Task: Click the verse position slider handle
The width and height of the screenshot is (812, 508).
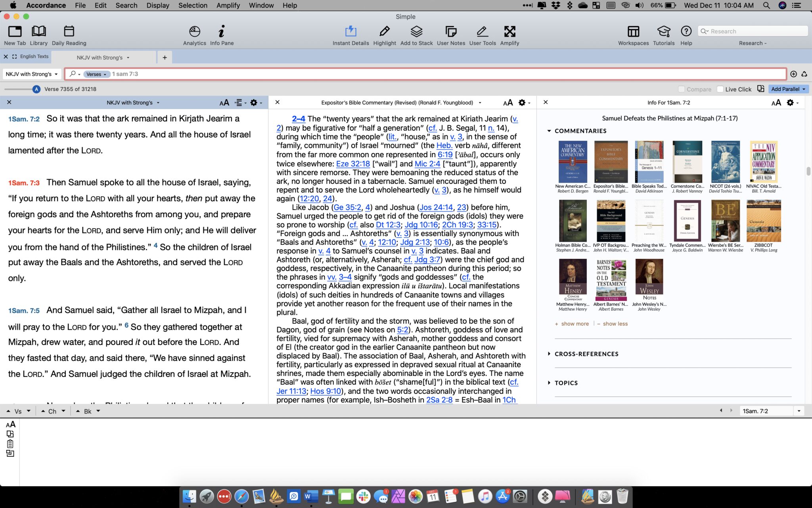Action: tap(36, 89)
